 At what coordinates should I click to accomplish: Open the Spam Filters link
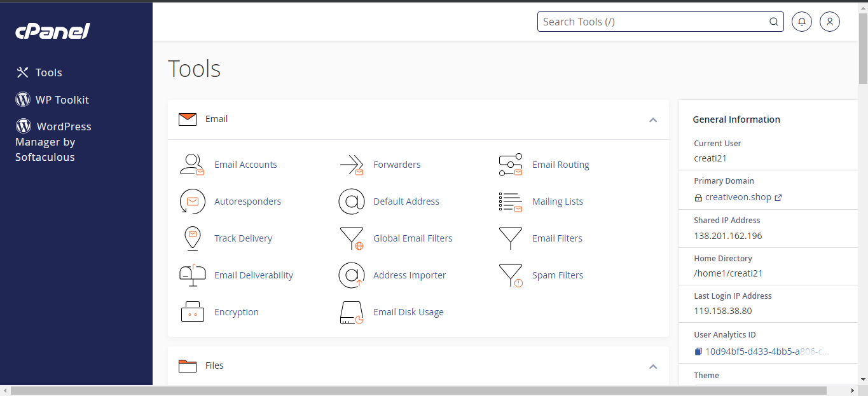(x=558, y=275)
